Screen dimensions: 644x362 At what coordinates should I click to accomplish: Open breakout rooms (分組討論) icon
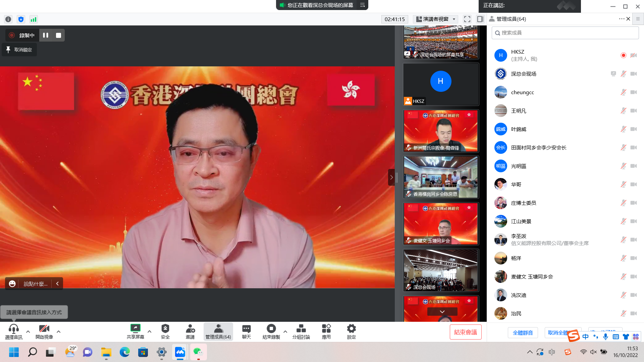click(301, 328)
